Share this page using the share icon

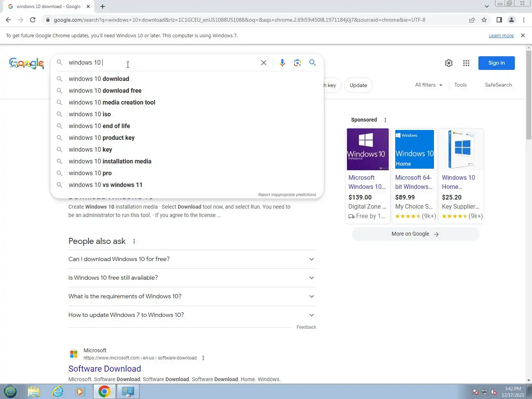tap(472, 20)
